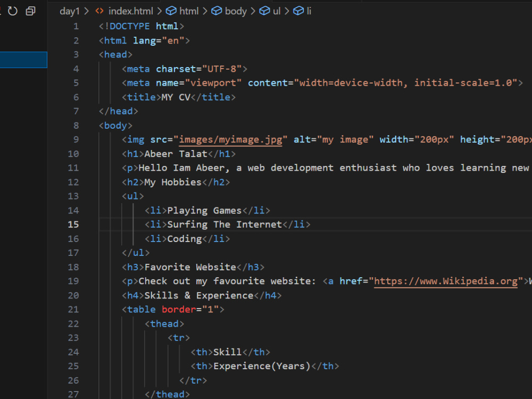Click the cube icon before html breadcrumb

171,11
